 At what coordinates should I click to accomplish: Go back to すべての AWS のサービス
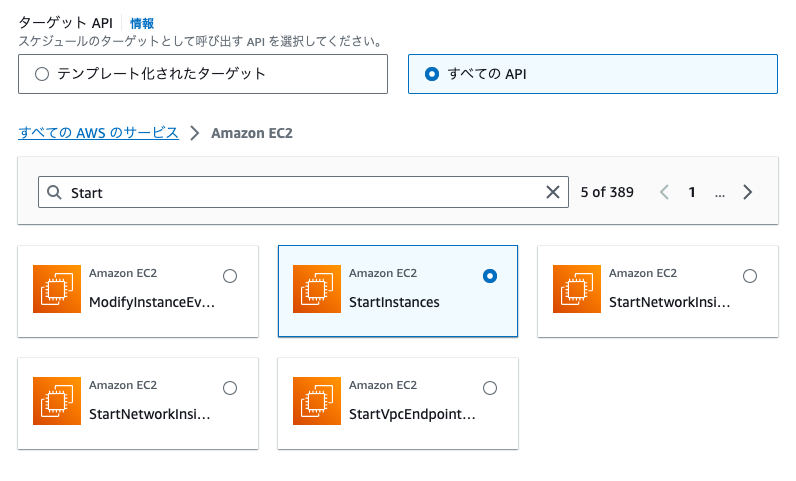98,133
